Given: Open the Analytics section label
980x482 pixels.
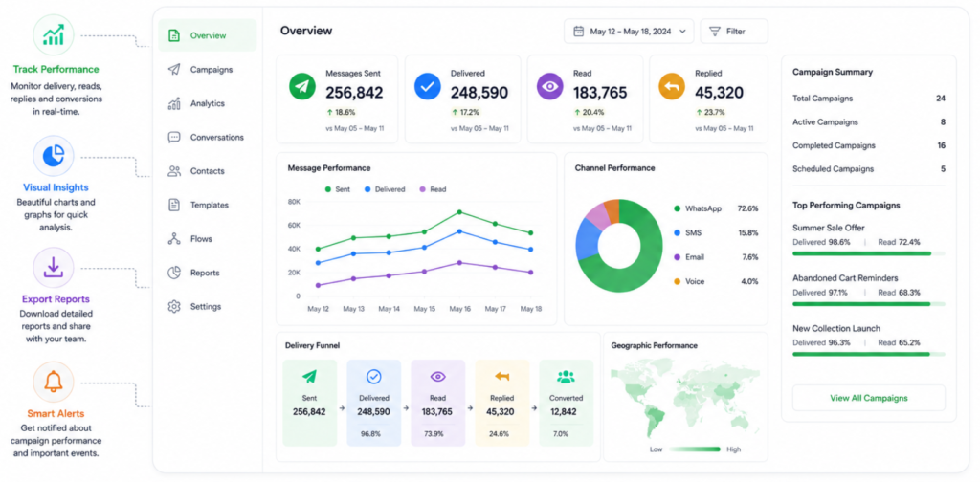Looking at the screenshot, I should coord(208,103).
